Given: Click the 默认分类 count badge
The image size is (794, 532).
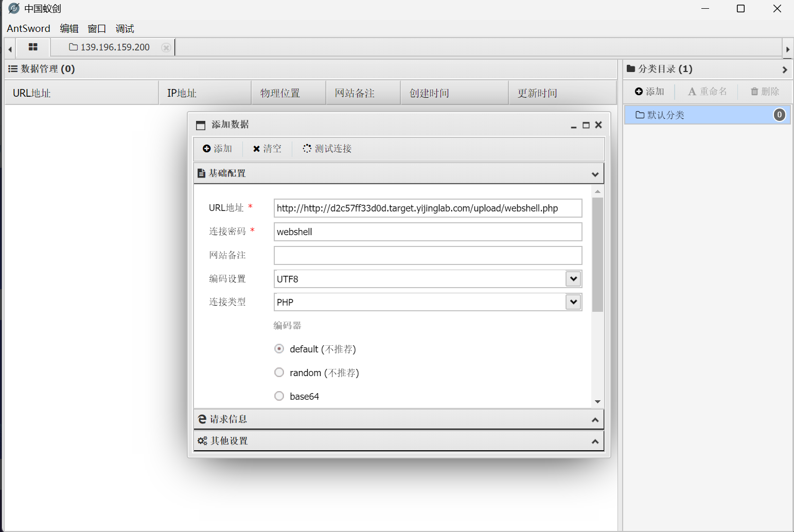Looking at the screenshot, I should coord(780,115).
